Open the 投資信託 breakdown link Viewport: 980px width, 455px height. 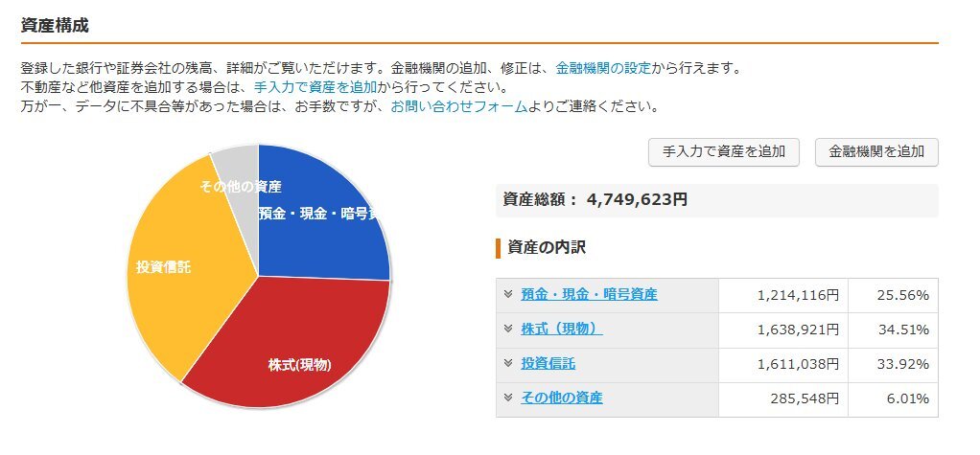pyautogui.click(x=548, y=363)
